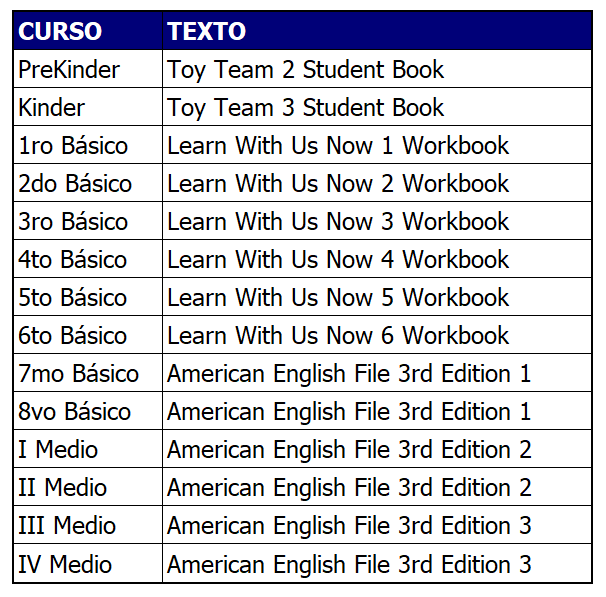Select the 4to Básico cell
This screenshot has height=597, width=606.
point(72,260)
